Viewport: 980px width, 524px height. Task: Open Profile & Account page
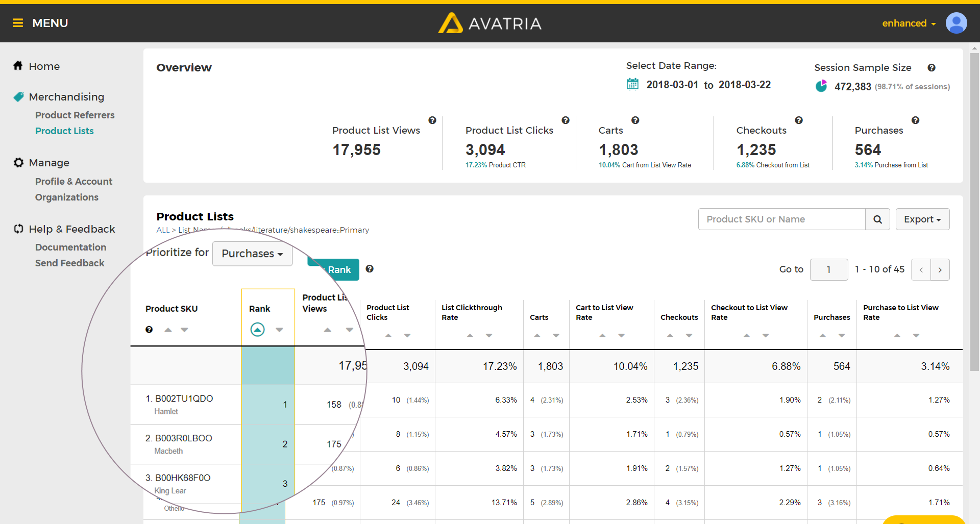click(73, 182)
